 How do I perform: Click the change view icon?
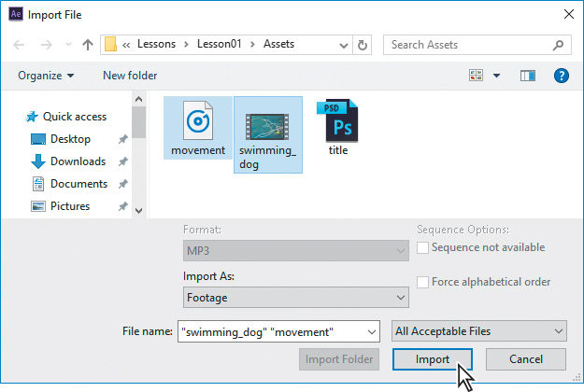click(476, 76)
